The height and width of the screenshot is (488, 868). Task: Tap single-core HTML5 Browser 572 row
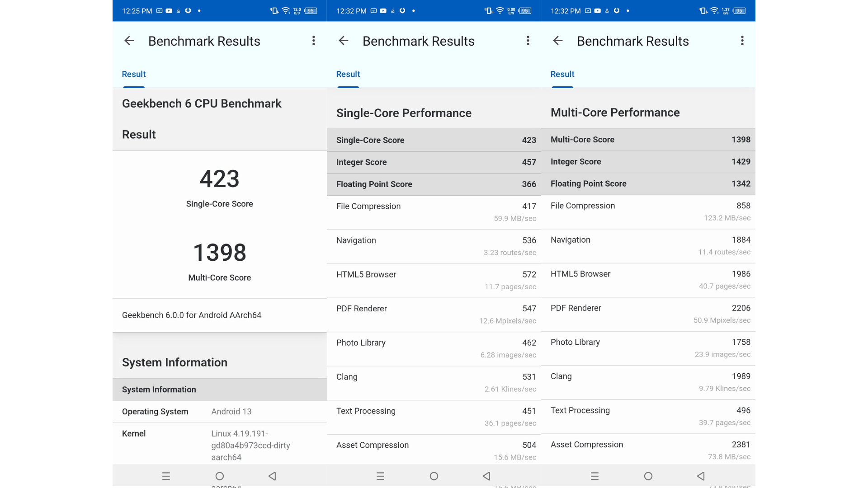[434, 281]
